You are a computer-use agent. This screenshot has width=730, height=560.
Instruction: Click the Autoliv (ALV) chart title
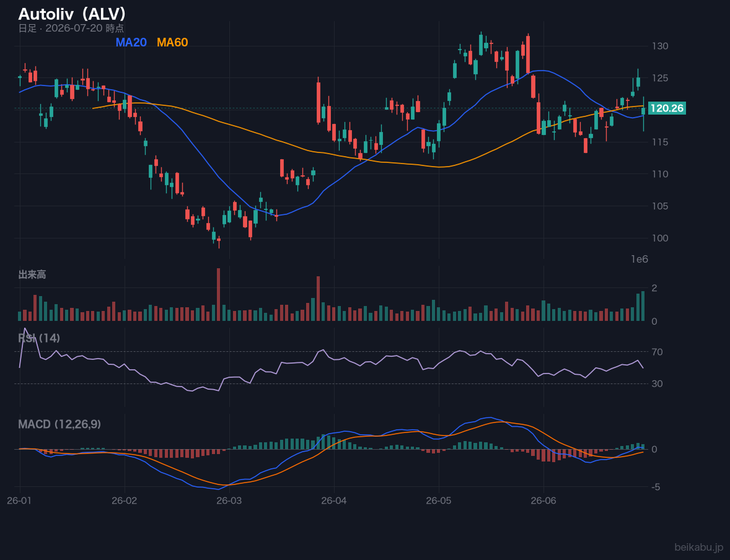click(x=72, y=14)
